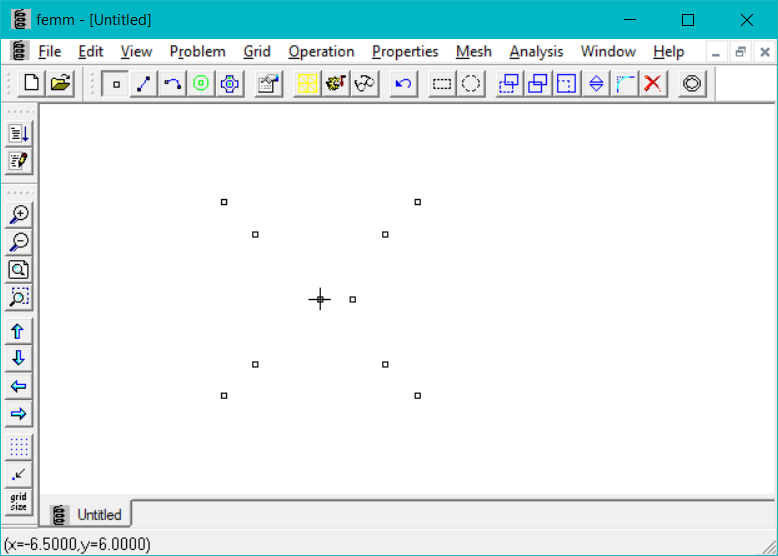778x556 pixels.
Task: Click the create fillet radius icon
Action: pos(625,83)
